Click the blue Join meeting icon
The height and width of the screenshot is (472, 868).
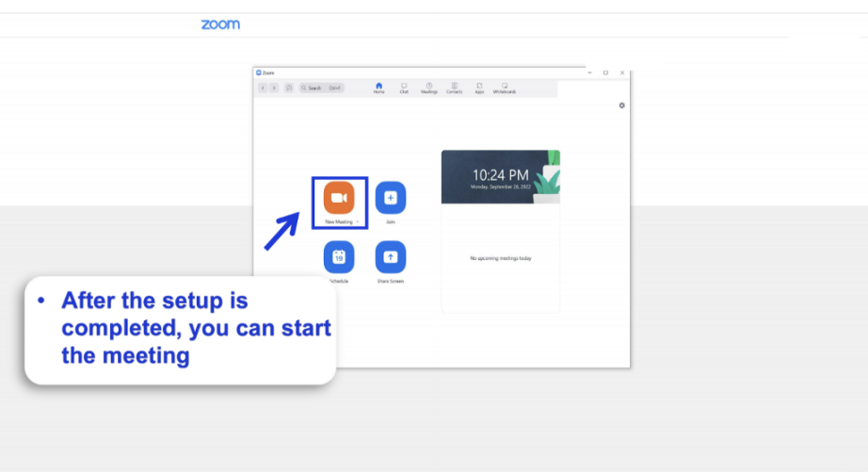[x=391, y=198]
